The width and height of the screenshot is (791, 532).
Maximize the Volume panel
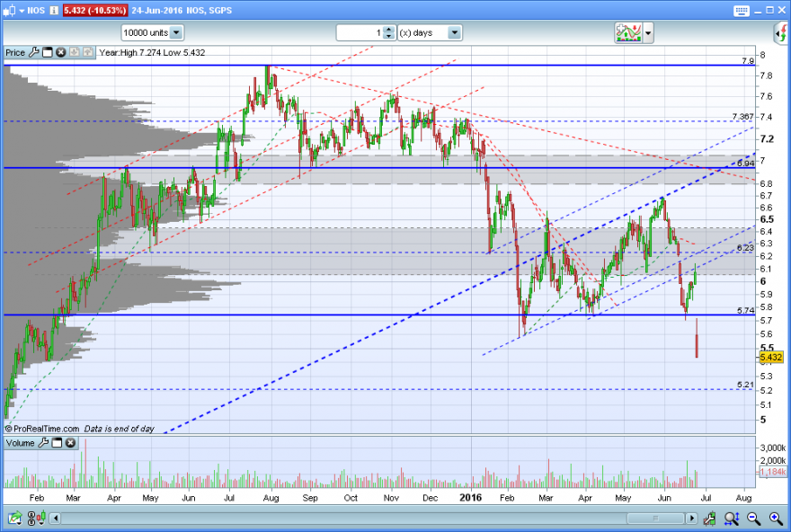(57, 443)
